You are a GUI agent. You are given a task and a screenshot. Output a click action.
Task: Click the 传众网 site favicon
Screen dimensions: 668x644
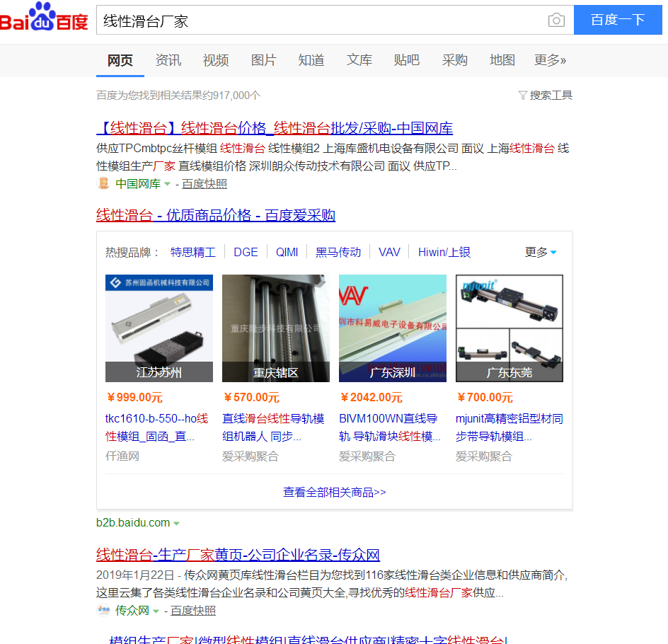[103, 610]
